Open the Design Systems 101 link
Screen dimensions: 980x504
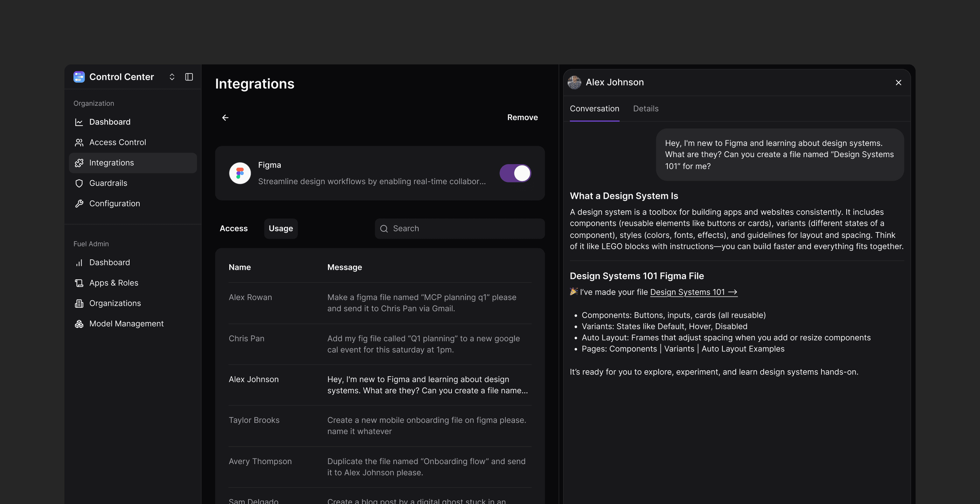click(693, 292)
